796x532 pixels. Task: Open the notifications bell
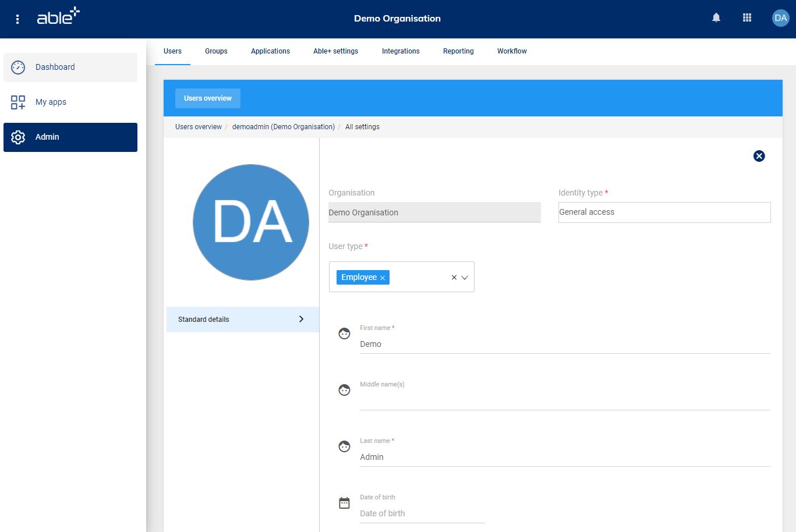pos(716,18)
